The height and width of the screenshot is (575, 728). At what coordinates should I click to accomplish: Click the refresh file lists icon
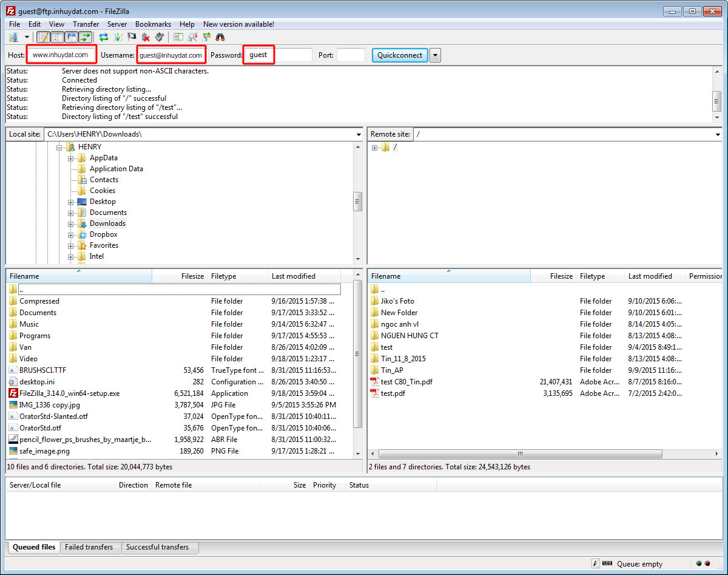pos(104,38)
